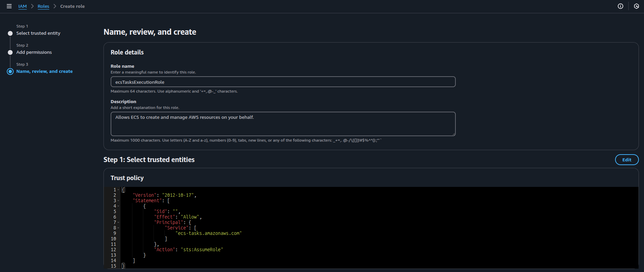The width and height of the screenshot is (644, 272).
Task: Click Edit button for trusted entities
Action: [627, 160]
